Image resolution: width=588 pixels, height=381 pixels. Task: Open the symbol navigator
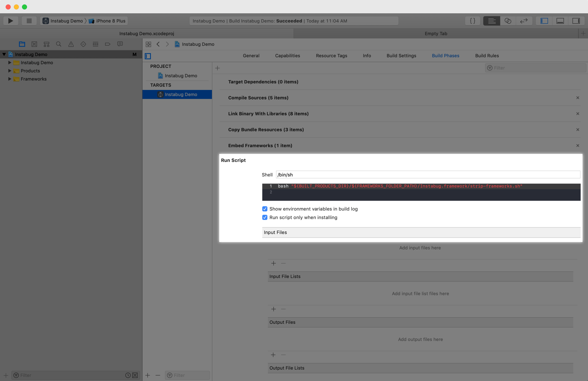(x=46, y=44)
